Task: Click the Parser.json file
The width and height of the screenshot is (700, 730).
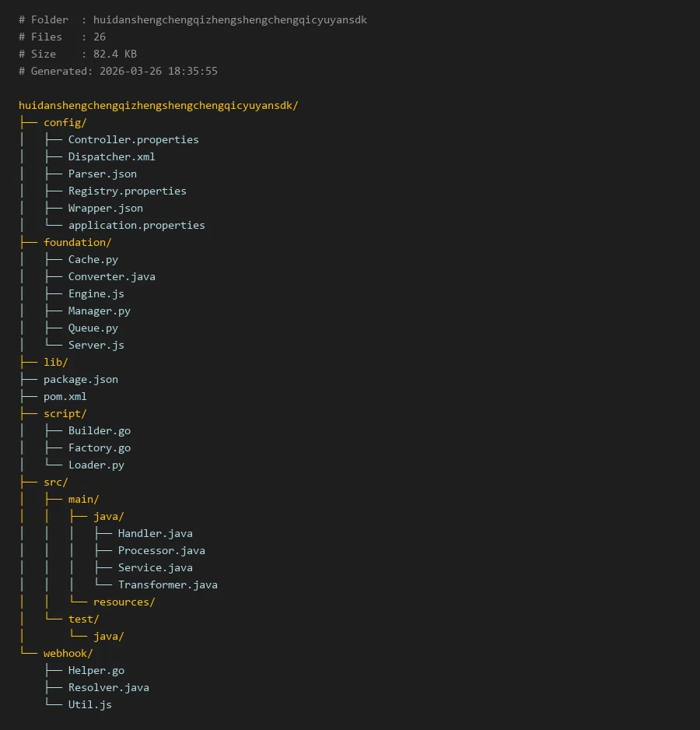Action: tap(102, 174)
